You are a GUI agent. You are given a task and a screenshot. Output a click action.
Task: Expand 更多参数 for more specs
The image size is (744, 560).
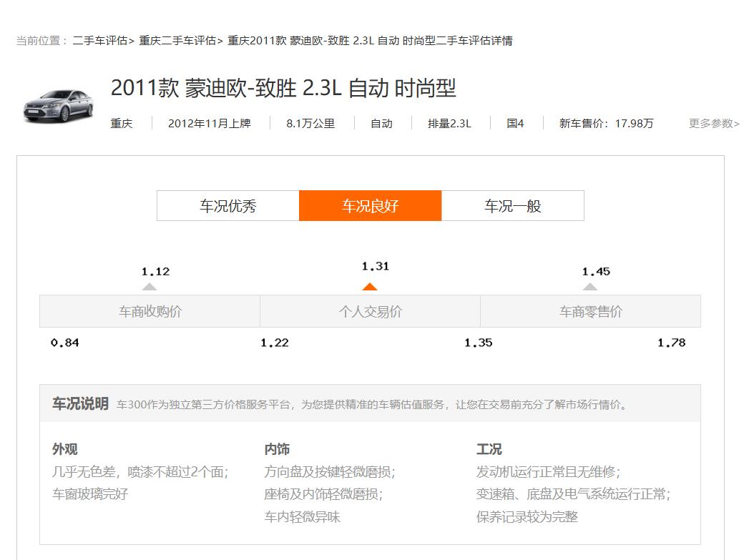714,123
